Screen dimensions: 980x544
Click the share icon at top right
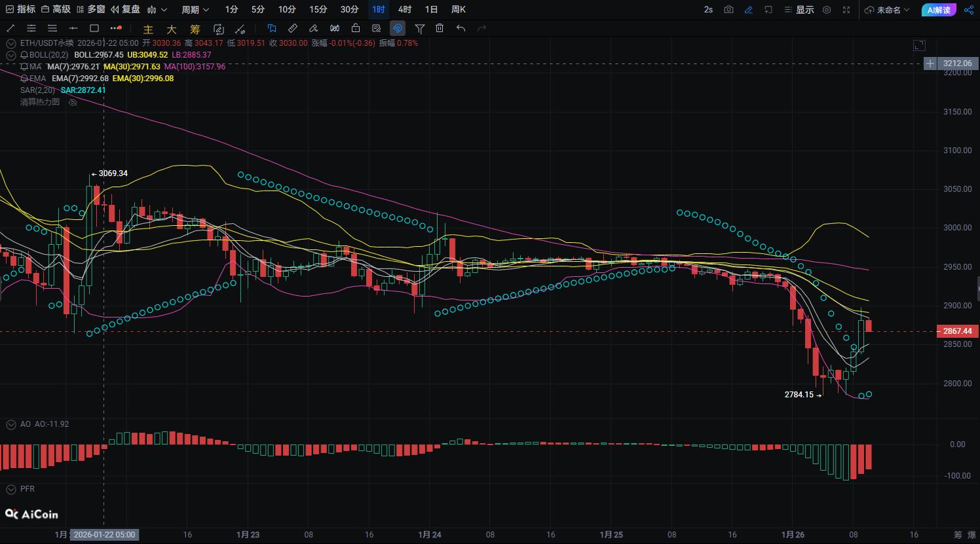coord(969,10)
